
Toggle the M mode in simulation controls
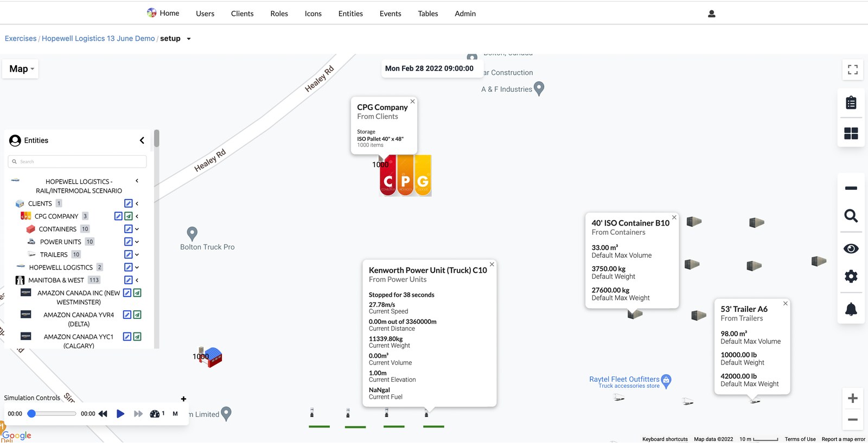coord(175,414)
